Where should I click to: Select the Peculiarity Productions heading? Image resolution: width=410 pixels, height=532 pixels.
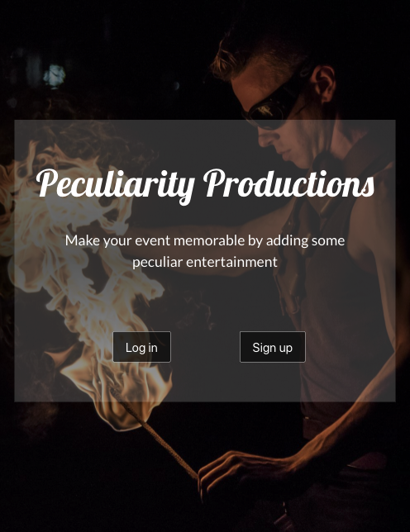coord(205,185)
